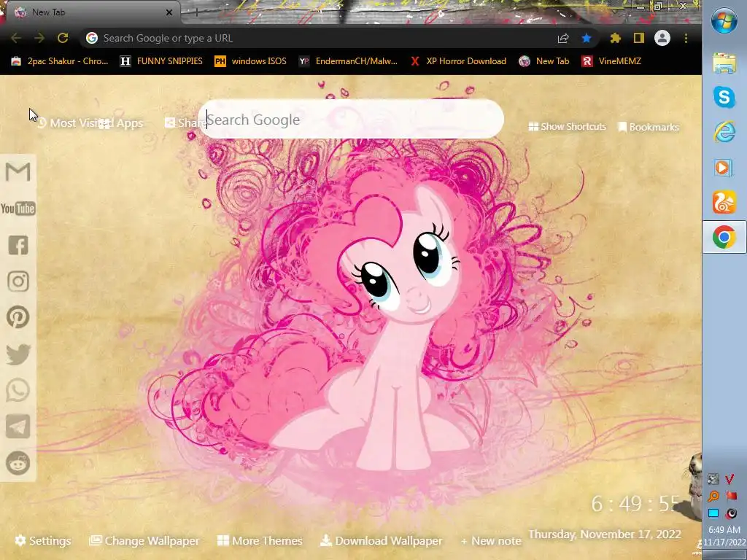This screenshot has width=747, height=560.
Task: Open new tab page Settings
Action: point(43,540)
